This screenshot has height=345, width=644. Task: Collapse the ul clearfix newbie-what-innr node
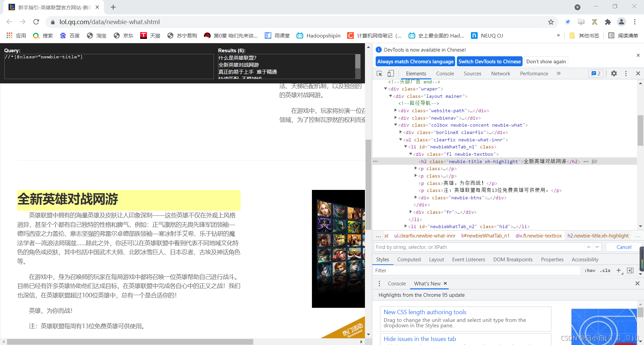(x=400, y=139)
